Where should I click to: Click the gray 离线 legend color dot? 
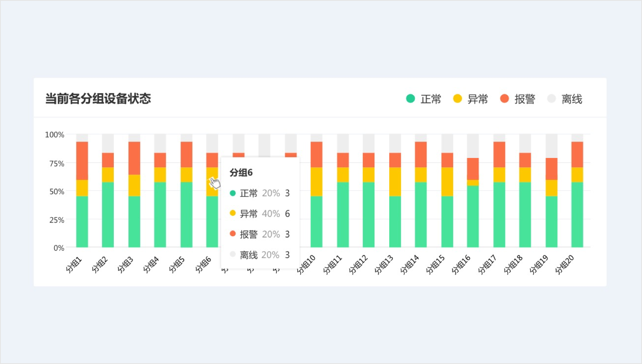551,99
